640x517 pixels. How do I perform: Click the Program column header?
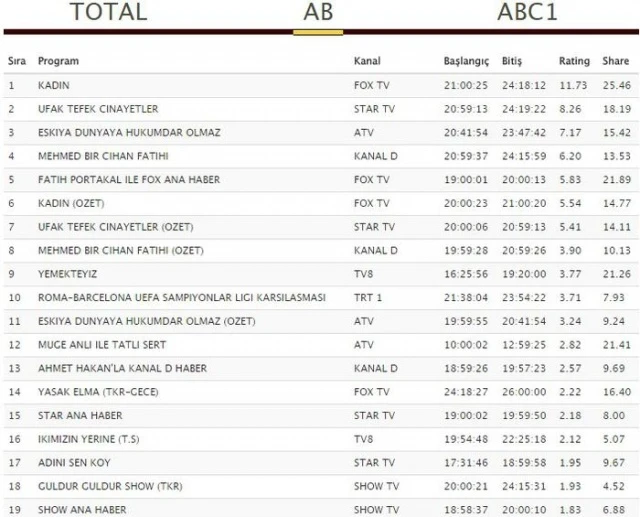(x=58, y=61)
